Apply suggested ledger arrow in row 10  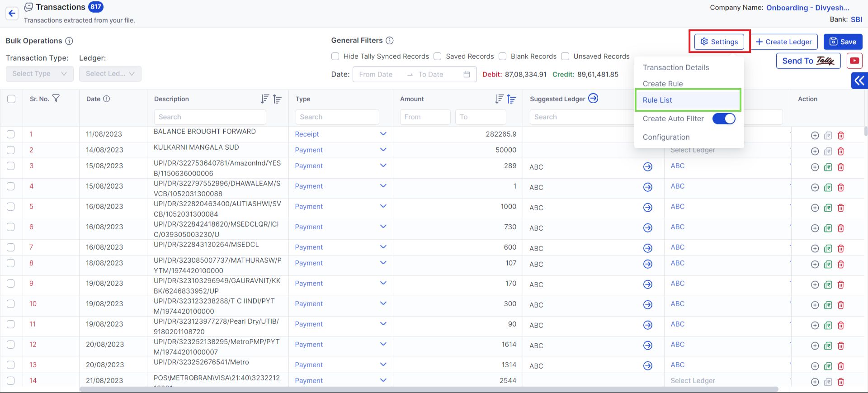[648, 305]
